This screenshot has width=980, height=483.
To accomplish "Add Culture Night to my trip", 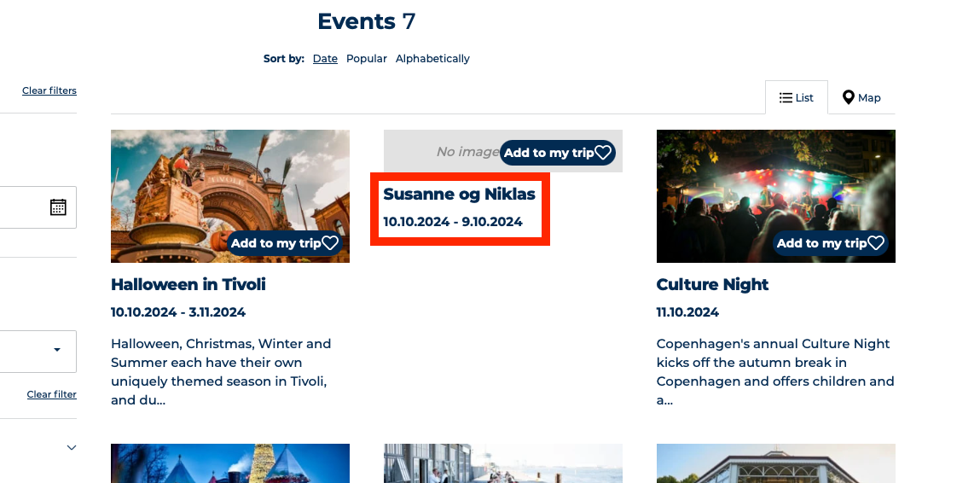I will click(830, 242).
